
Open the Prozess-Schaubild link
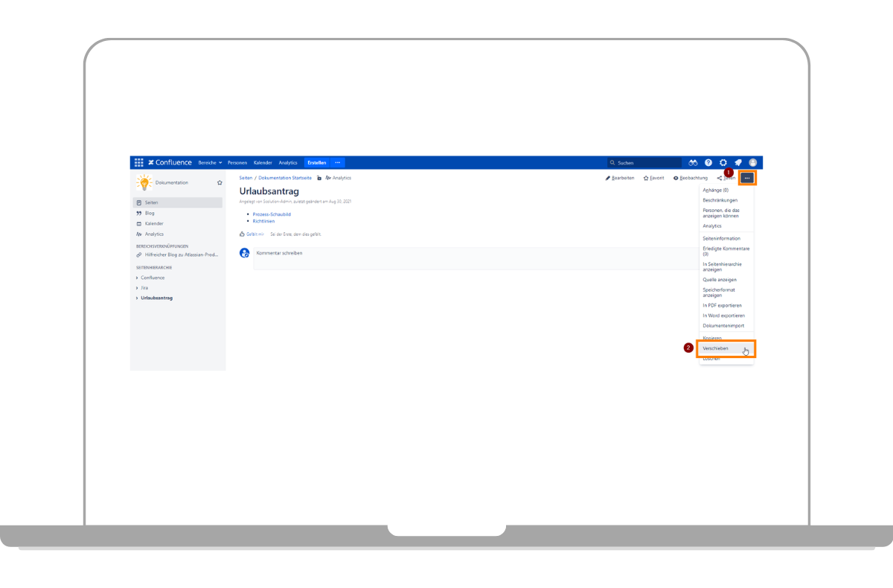tap(272, 214)
